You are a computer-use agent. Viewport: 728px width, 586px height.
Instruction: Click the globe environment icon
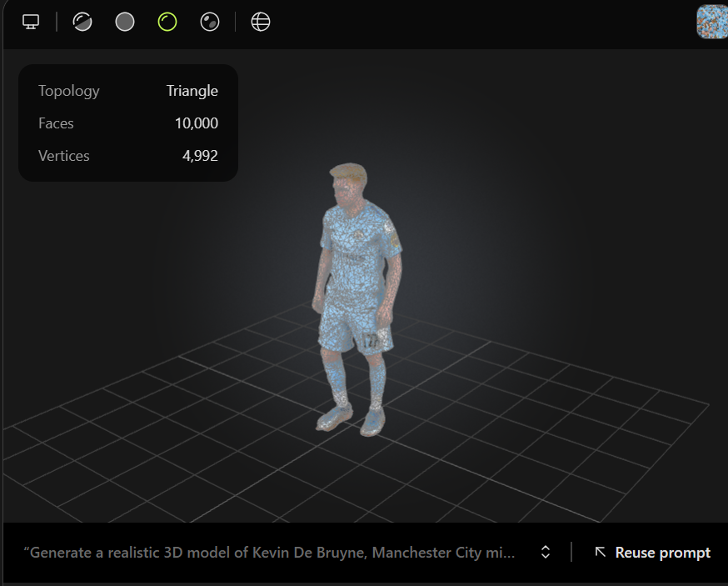coord(261,22)
